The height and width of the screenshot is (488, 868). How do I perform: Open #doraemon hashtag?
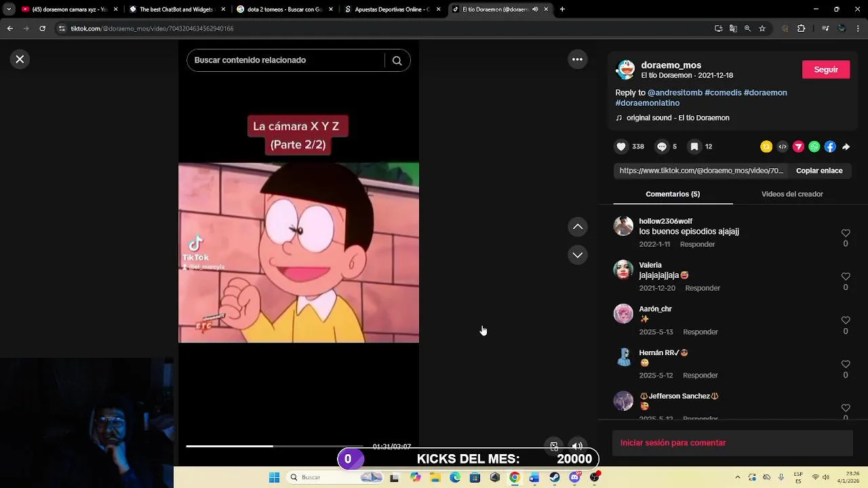click(766, 93)
